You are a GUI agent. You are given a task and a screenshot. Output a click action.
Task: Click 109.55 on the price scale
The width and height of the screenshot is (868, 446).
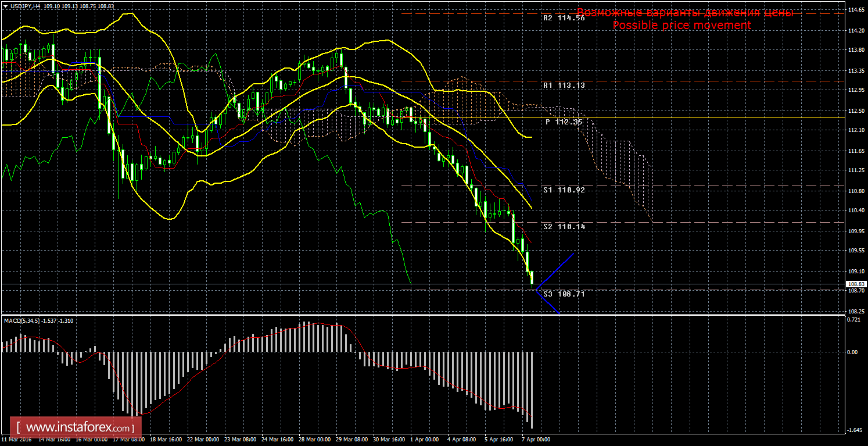pos(855,251)
